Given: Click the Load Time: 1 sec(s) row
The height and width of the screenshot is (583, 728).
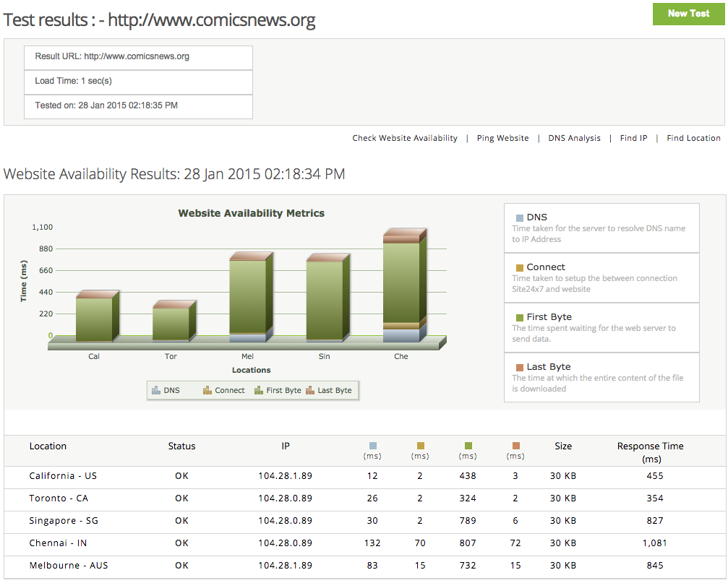Looking at the screenshot, I should click(x=138, y=81).
